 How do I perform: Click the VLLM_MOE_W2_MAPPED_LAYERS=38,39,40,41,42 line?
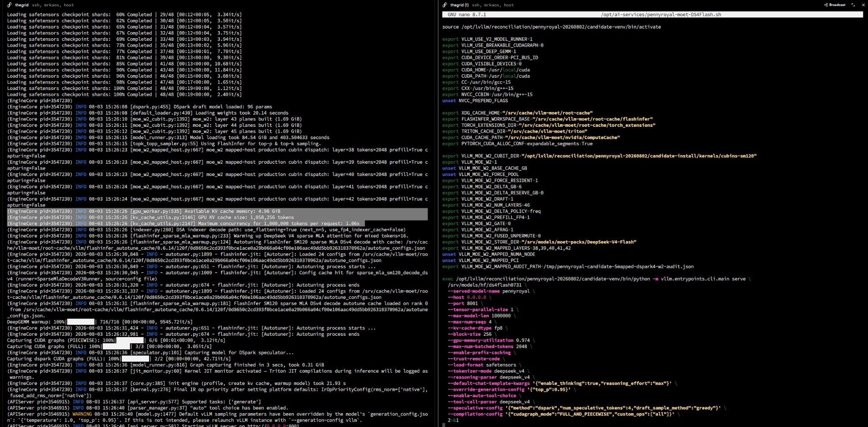[506, 248]
